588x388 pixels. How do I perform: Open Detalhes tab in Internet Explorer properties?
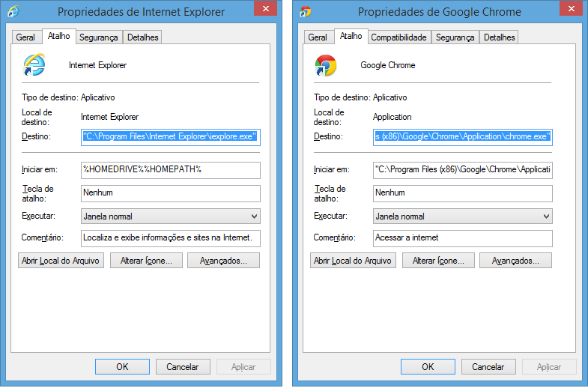[x=142, y=37]
